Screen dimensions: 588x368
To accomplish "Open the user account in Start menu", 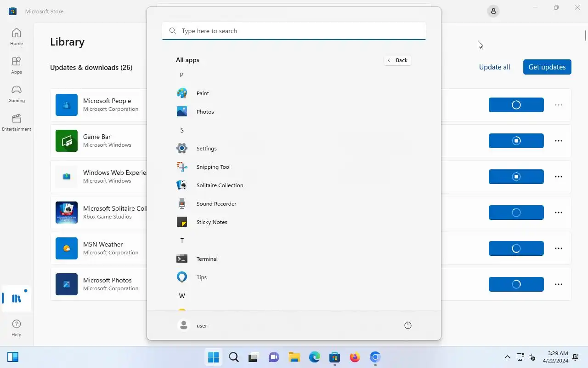I will (x=192, y=325).
